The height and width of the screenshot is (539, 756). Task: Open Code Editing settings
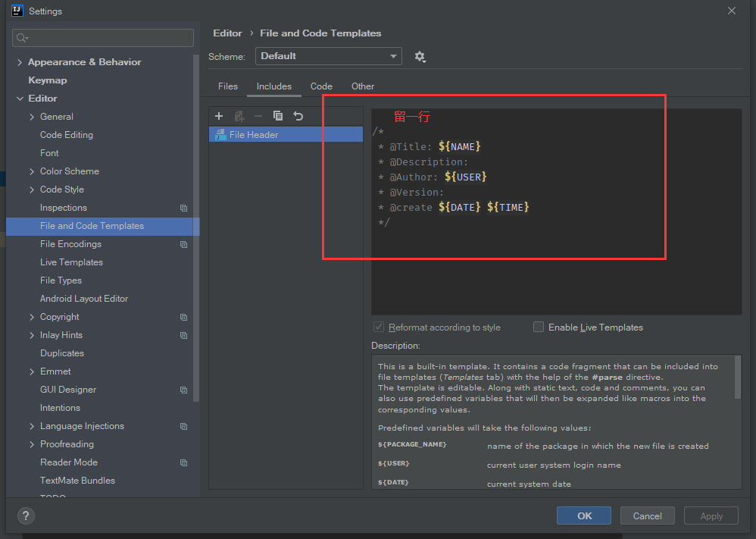(x=67, y=135)
